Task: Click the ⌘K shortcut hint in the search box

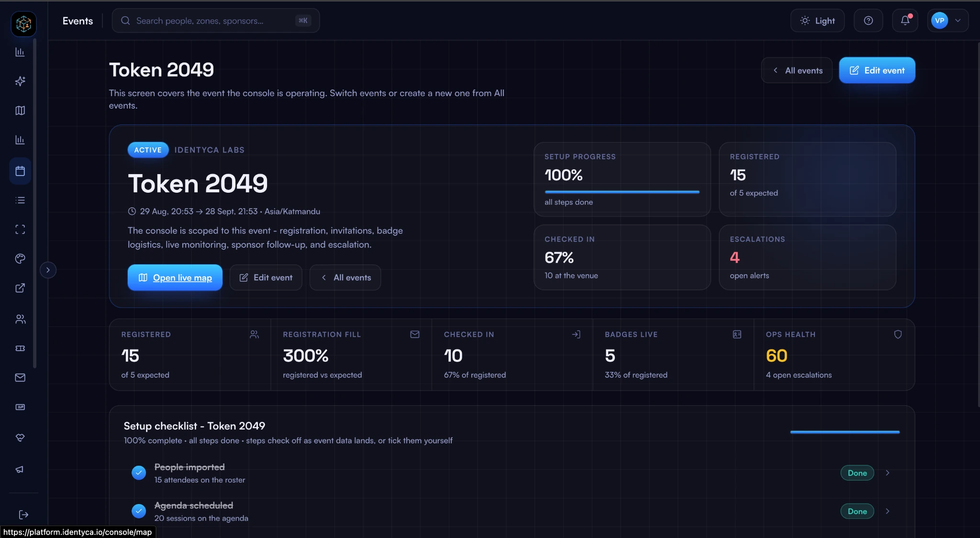Action: point(303,21)
